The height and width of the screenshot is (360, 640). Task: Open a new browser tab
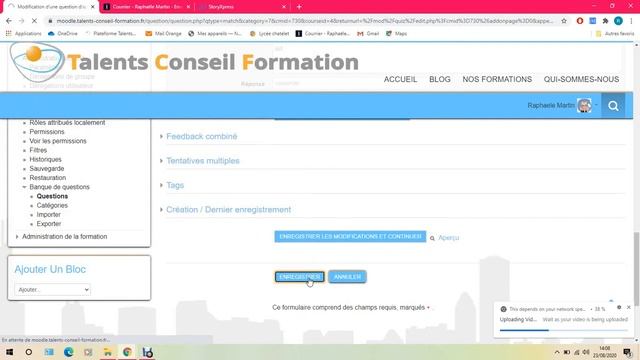coord(299,7)
